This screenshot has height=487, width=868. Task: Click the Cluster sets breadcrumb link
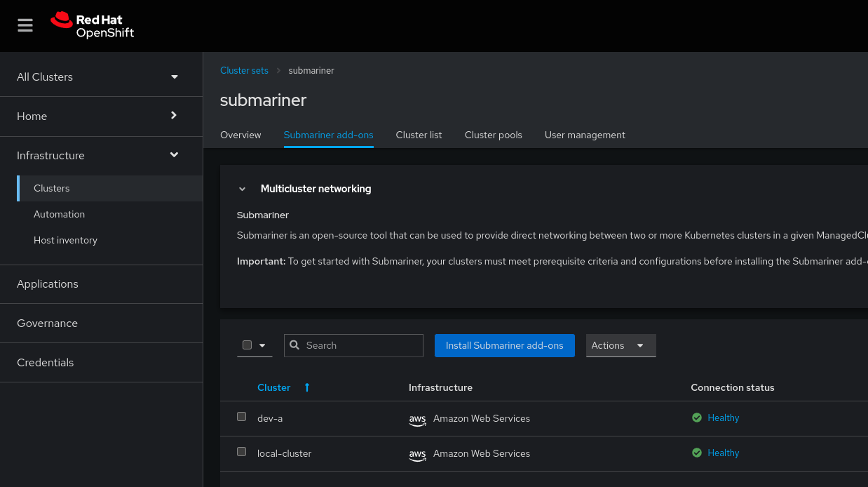coord(244,71)
